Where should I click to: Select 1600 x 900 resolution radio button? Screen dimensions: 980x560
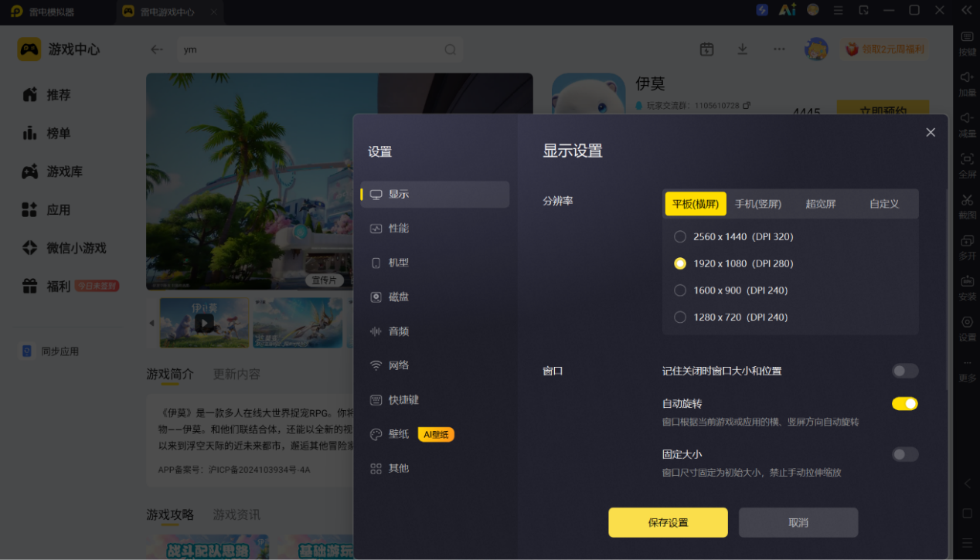(x=680, y=290)
